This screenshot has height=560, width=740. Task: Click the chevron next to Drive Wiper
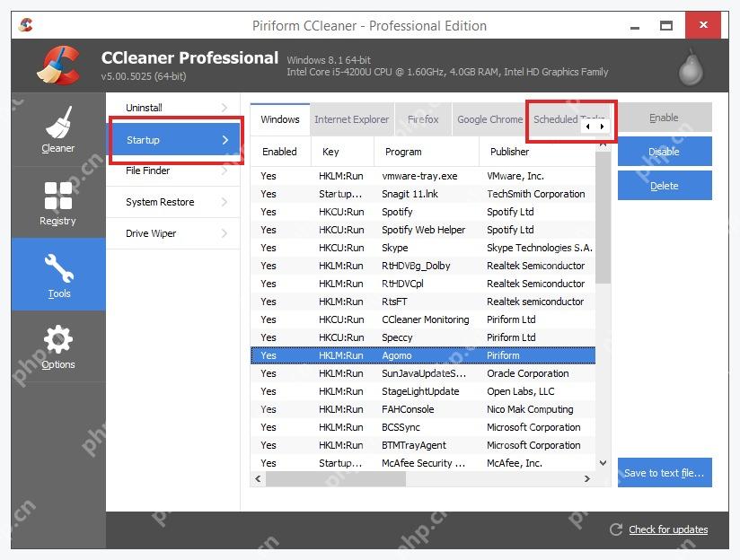tap(225, 233)
